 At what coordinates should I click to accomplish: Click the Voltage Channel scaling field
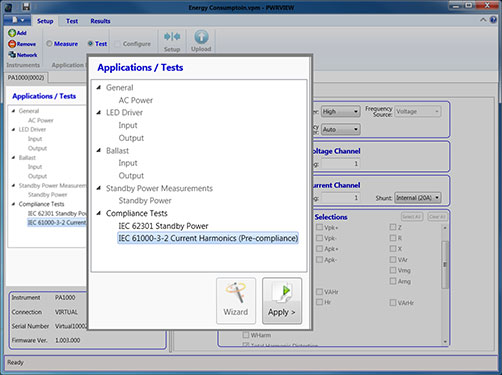point(340,164)
